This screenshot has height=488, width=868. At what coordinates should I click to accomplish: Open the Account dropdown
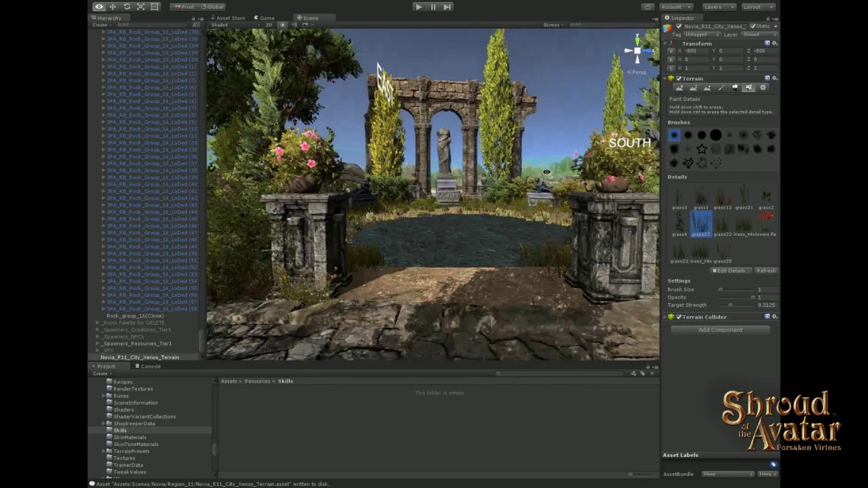(x=675, y=7)
